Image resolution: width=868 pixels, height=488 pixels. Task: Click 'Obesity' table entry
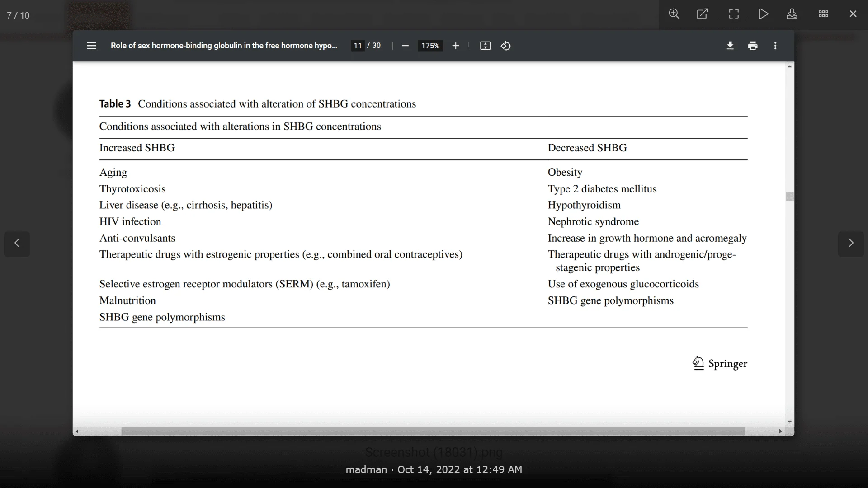565,173
